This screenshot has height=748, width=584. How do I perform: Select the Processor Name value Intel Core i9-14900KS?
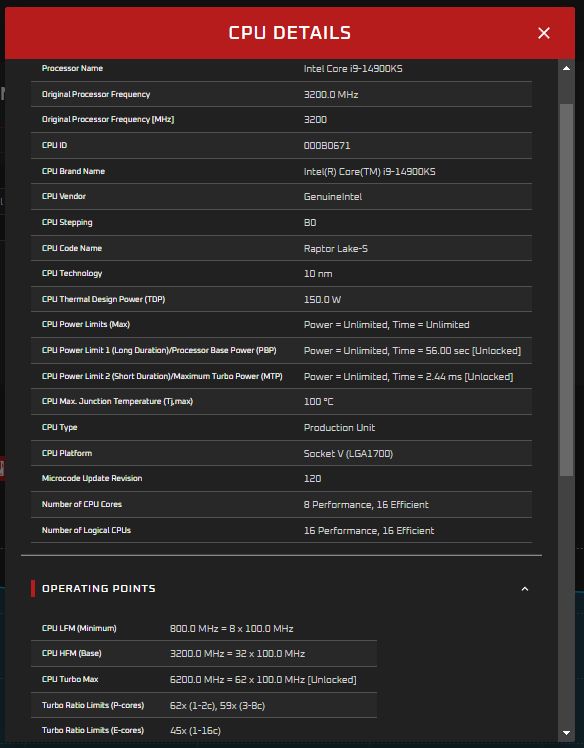(x=353, y=69)
